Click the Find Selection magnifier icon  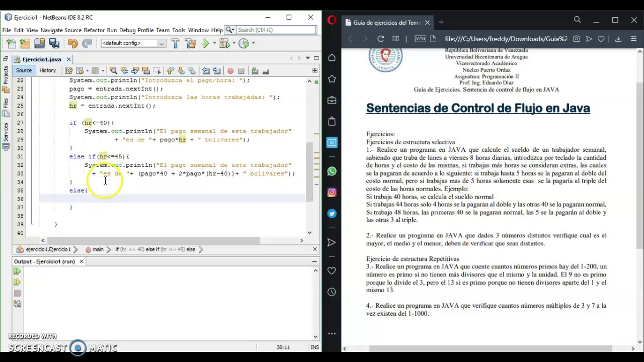point(113,70)
